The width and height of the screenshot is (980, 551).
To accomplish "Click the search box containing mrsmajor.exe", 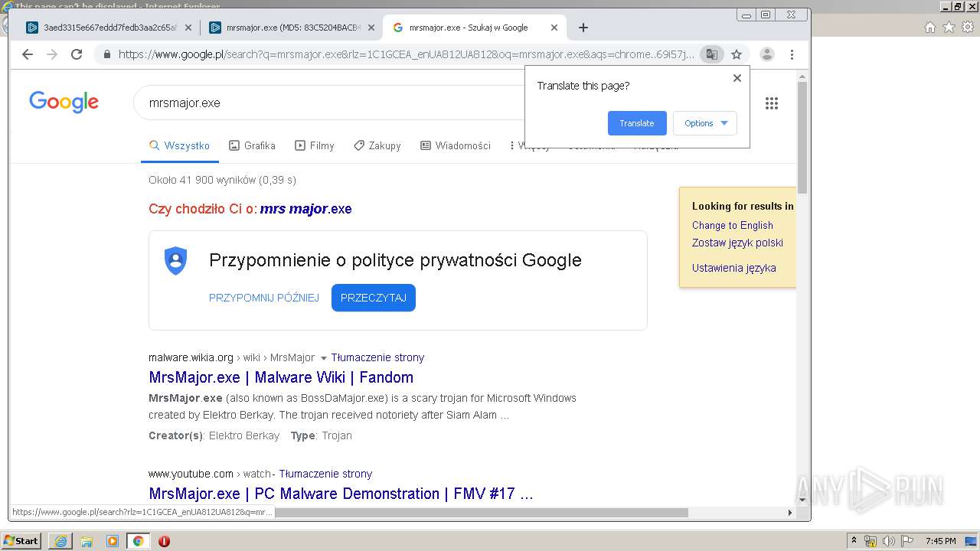I will pyautogui.click(x=329, y=103).
